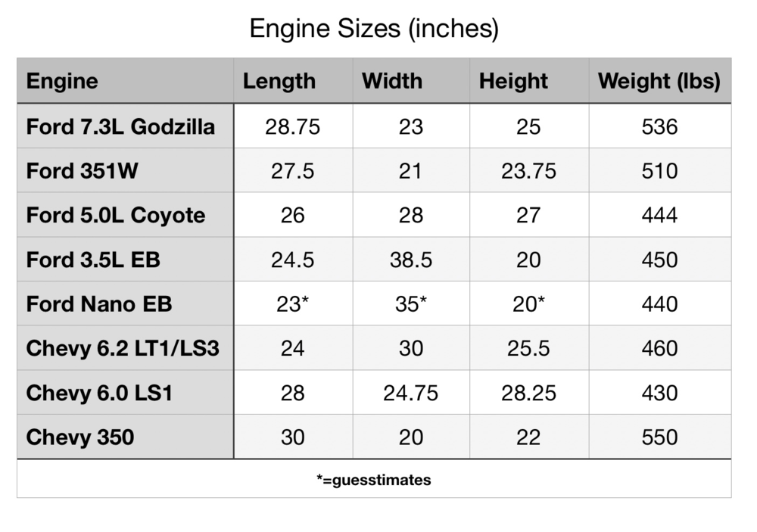Click the Chevy 6.2 LT1/LS3 row label
757x532 pixels.
pos(123,349)
